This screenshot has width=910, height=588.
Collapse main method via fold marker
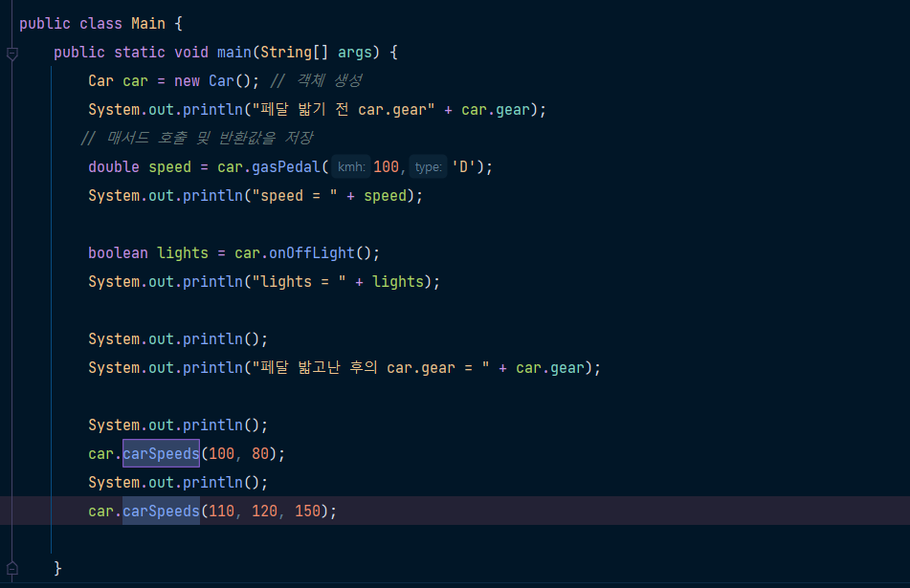(x=12, y=54)
